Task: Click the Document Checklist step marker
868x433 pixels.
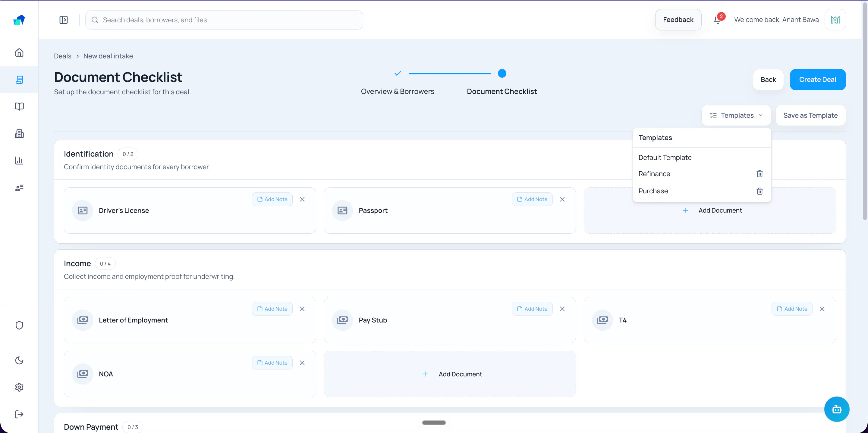Action: (x=502, y=73)
